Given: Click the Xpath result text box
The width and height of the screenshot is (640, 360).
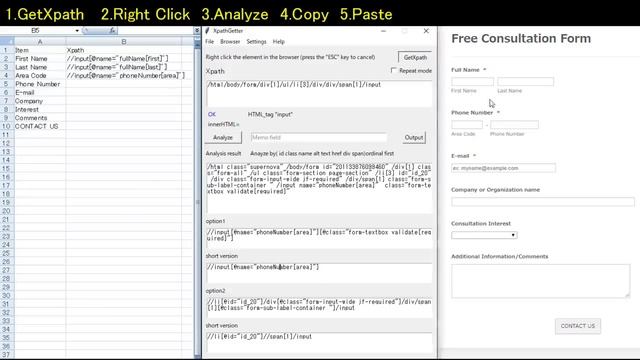Looking at the screenshot, I should 319,94.
